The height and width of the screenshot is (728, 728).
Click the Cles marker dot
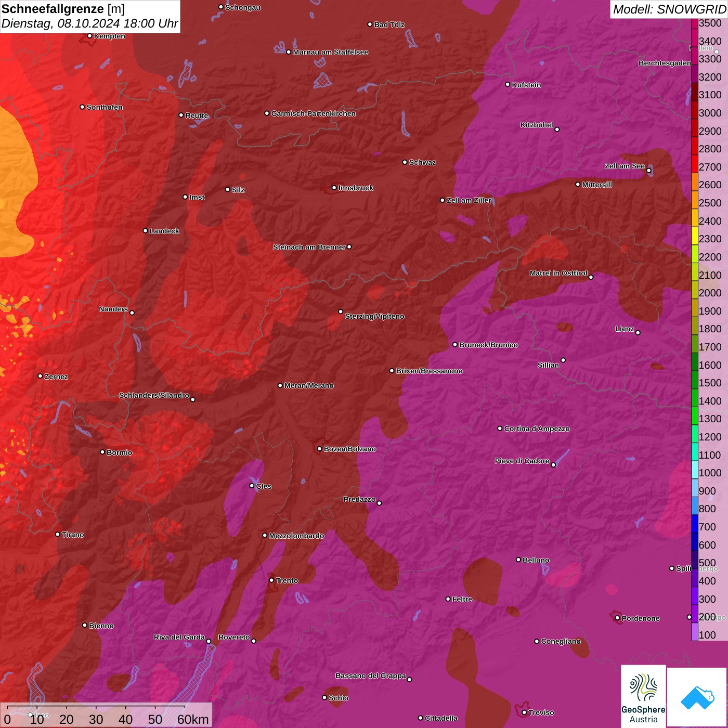252,486
